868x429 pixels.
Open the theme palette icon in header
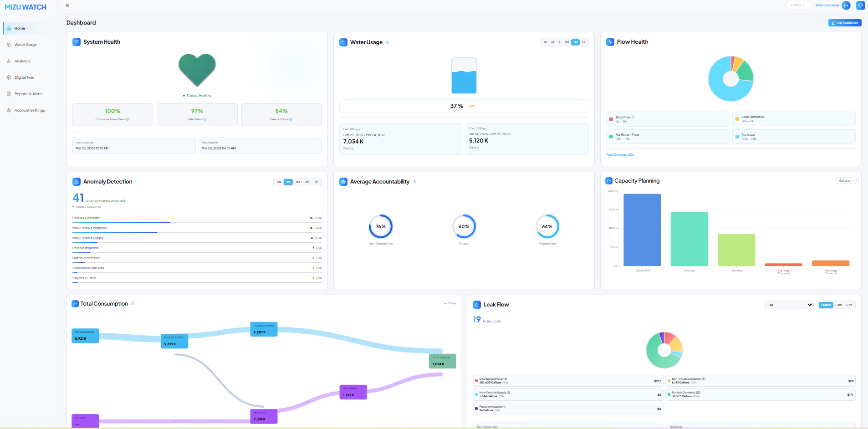860,5
